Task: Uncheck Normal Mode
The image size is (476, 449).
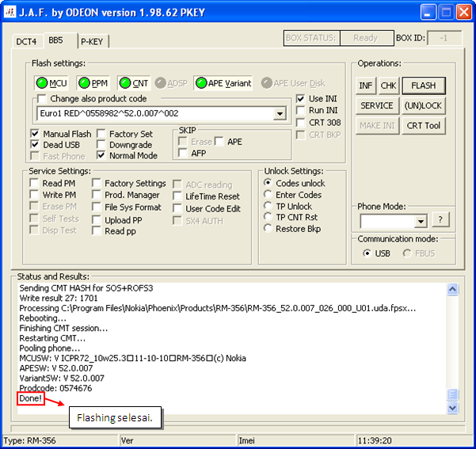Action: point(101,155)
